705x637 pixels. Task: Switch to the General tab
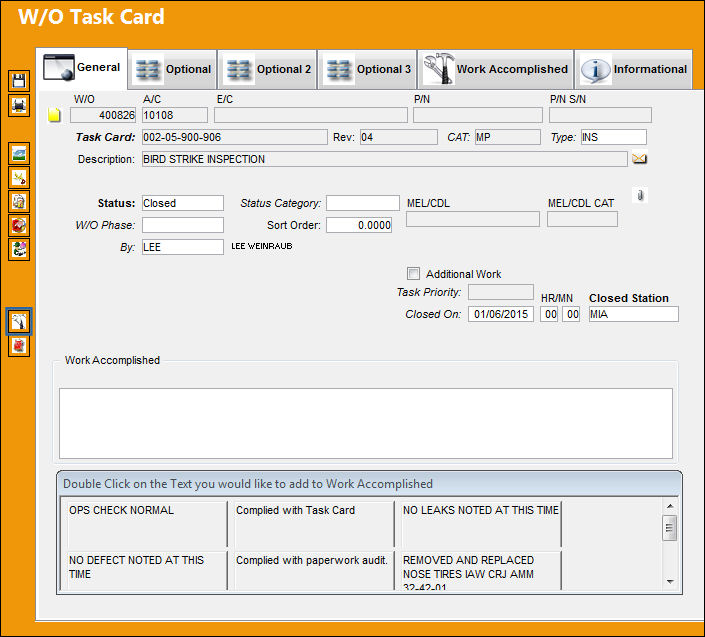[x=82, y=68]
